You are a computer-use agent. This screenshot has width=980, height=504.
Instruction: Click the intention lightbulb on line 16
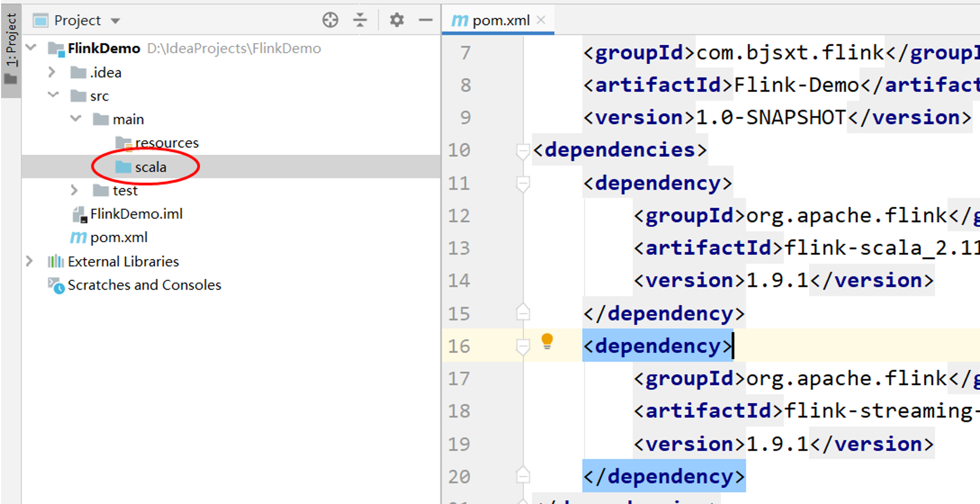pos(547,341)
